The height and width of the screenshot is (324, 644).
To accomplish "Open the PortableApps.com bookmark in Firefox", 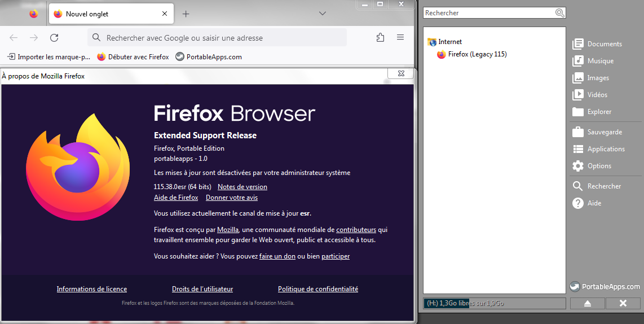I will tap(209, 57).
